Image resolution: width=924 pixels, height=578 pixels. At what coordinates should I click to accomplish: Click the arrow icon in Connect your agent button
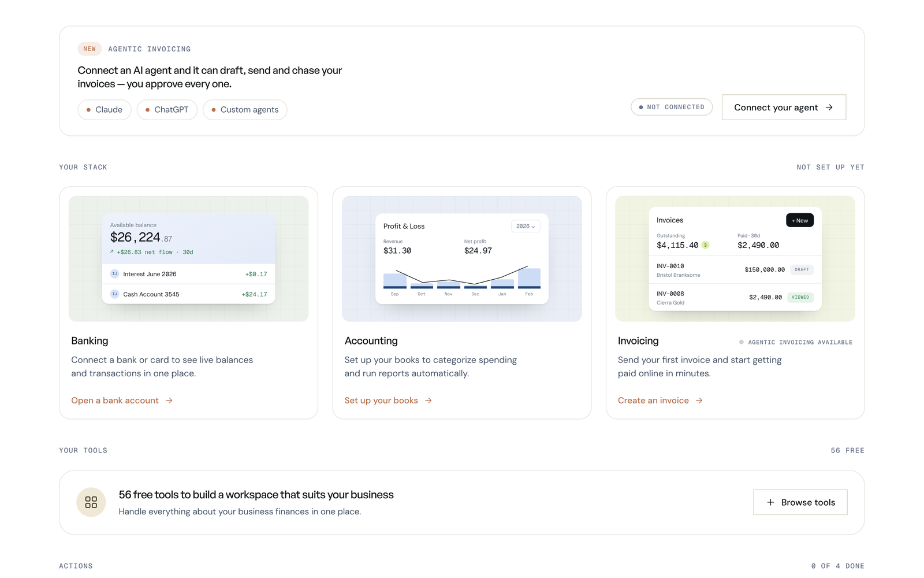pyautogui.click(x=829, y=108)
